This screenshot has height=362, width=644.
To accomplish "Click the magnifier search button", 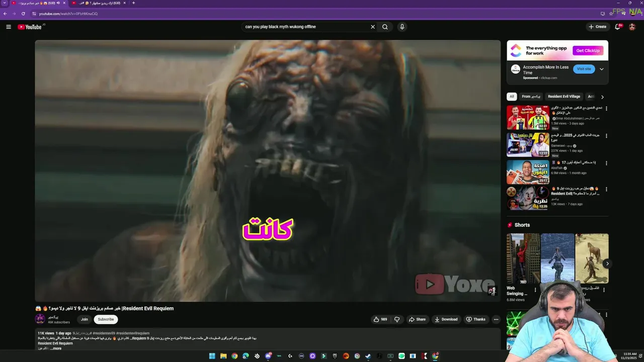I will 385,27.
